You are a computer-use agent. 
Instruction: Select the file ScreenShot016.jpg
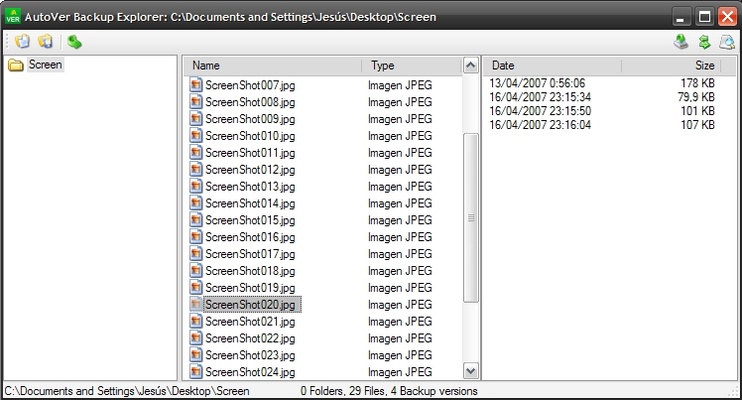(x=250, y=237)
